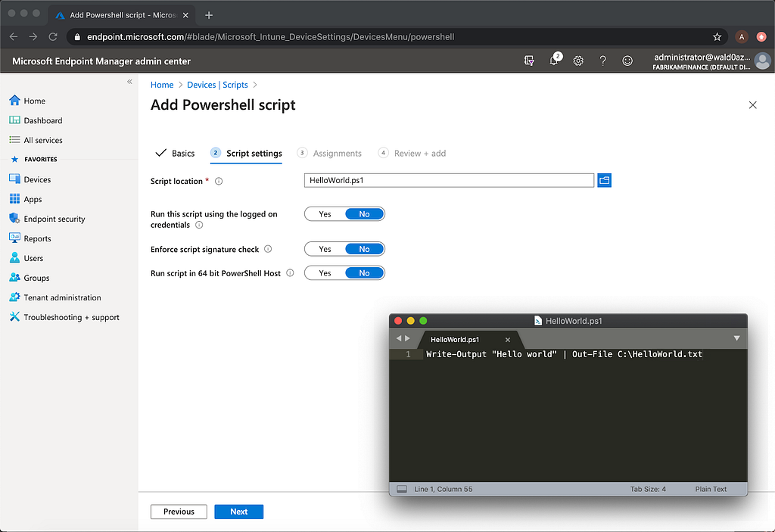Browse for script file folder icon
Viewport: 775px width, 532px height.
(x=604, y=180)
